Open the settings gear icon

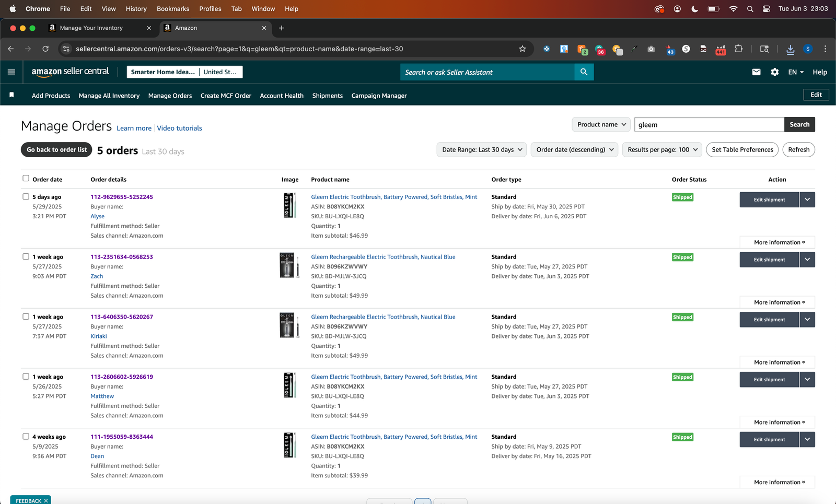tap(774, 72)
